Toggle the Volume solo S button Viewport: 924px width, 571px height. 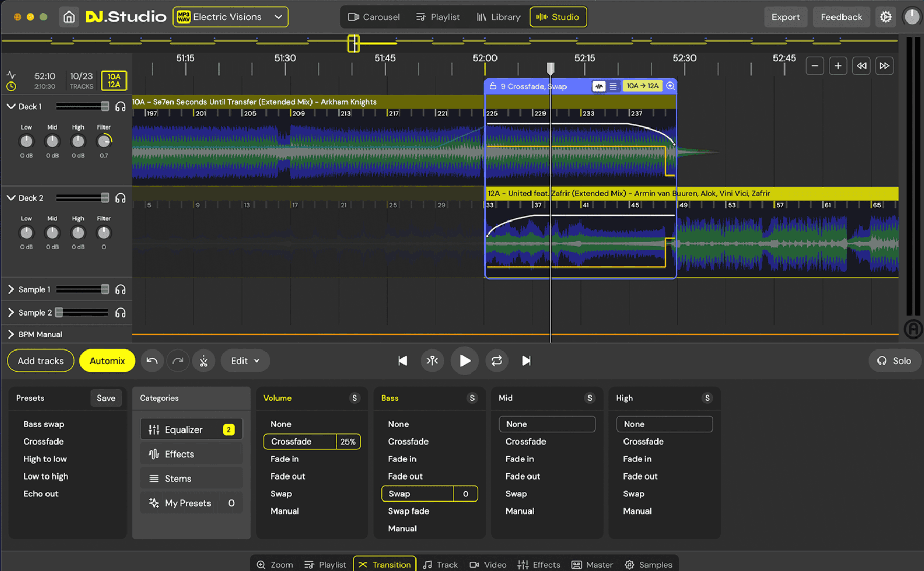pos(354,398)
